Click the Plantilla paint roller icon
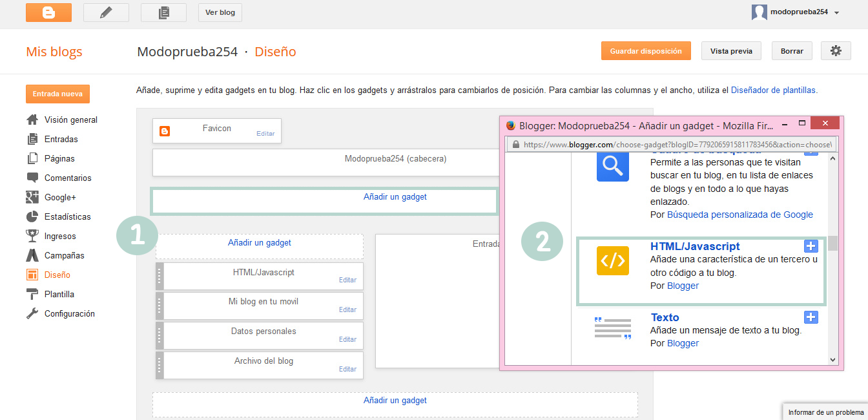The height and width of the screenshot is (420, 868). pyautogui.click(x=32, y=294)
